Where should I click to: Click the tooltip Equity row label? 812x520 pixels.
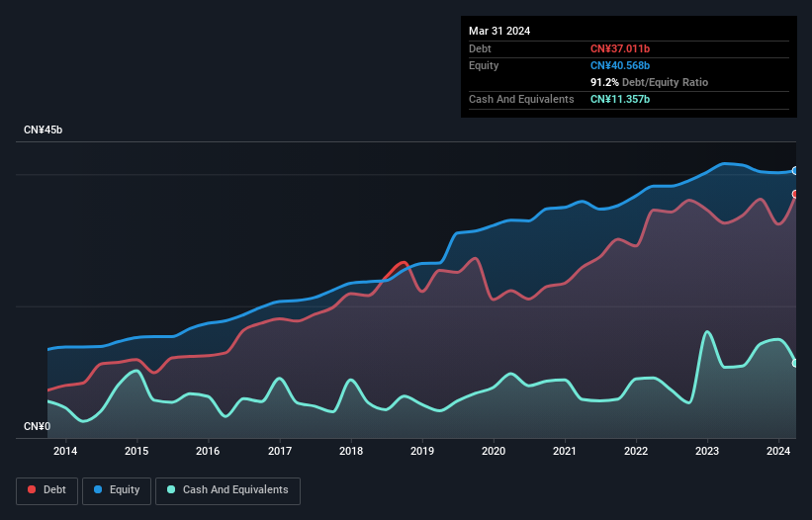coord(484,65)
